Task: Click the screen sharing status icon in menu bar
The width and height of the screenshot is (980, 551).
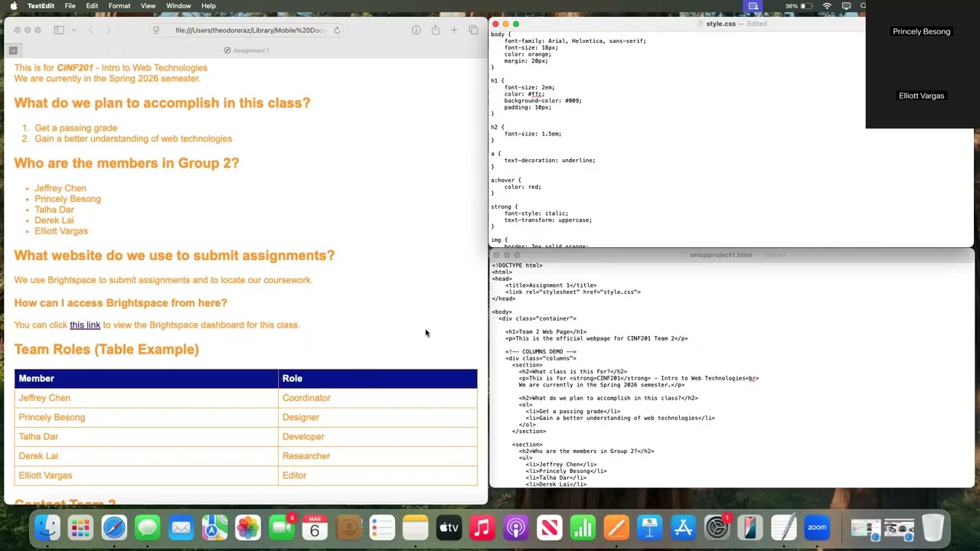Action: [753, 6]
